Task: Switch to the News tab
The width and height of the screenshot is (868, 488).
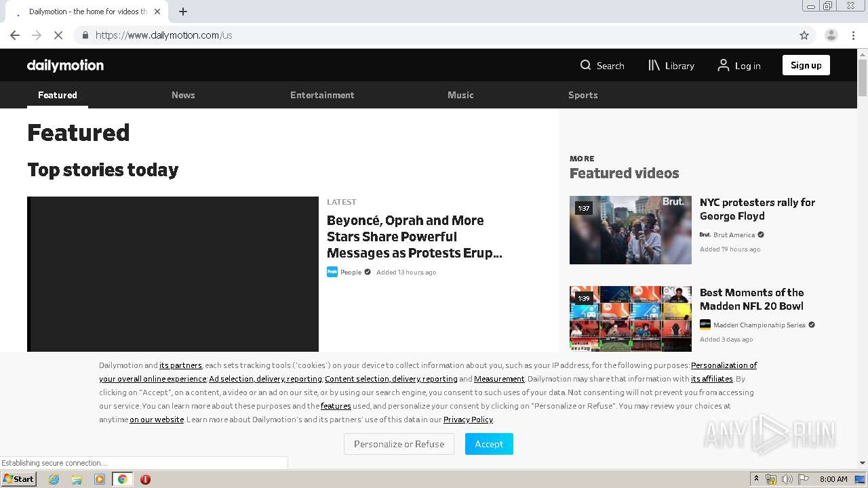Action: (x=183, y=95)
